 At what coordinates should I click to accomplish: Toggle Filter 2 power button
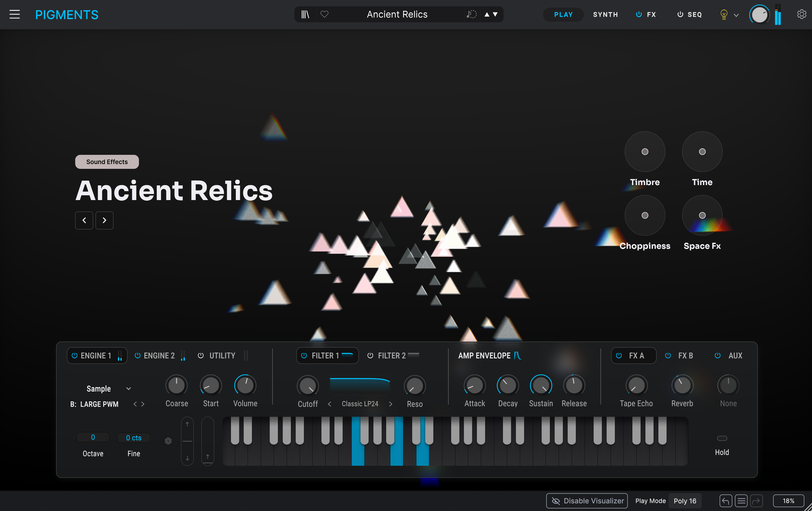click(370, 356)
